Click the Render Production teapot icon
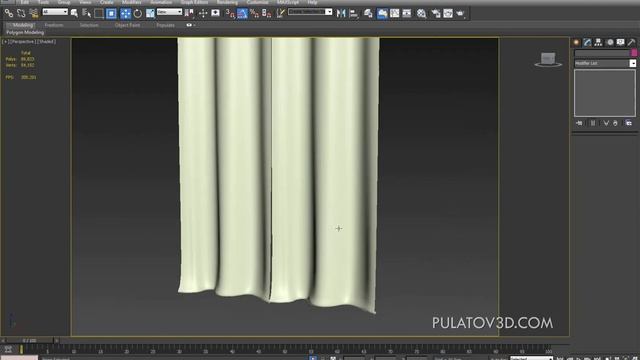The width and height of the screenshot is (640, 360). tap(460, 13)
